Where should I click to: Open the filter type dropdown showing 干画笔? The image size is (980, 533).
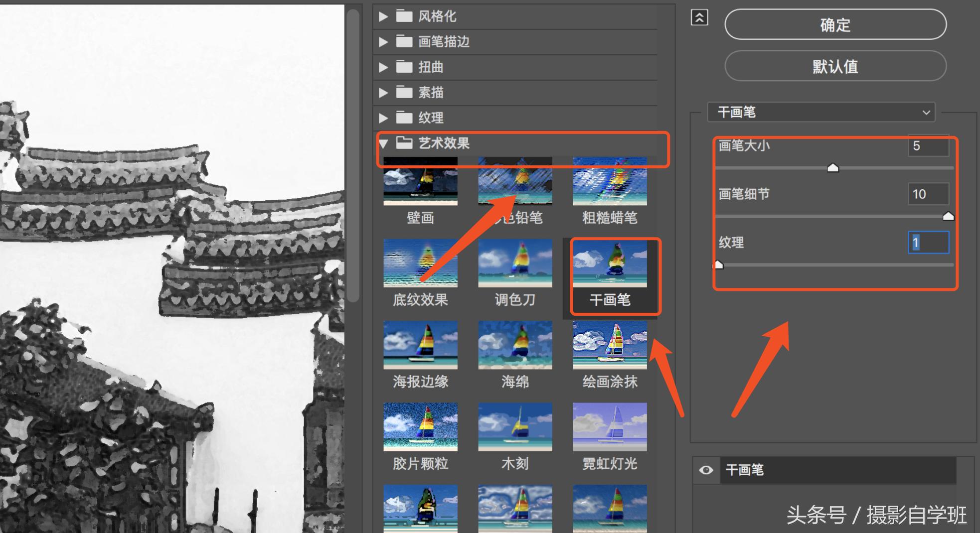point(821,112)
